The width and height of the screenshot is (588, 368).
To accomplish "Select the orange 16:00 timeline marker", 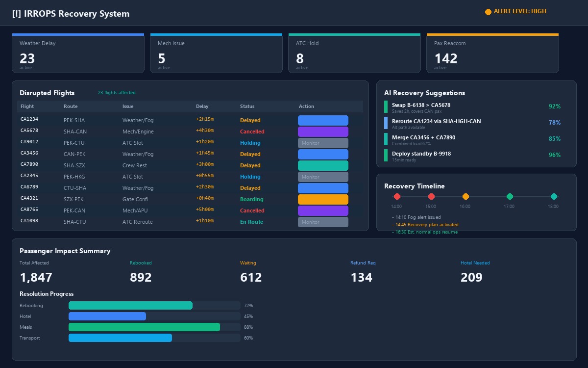I will (x=465, y=196).
